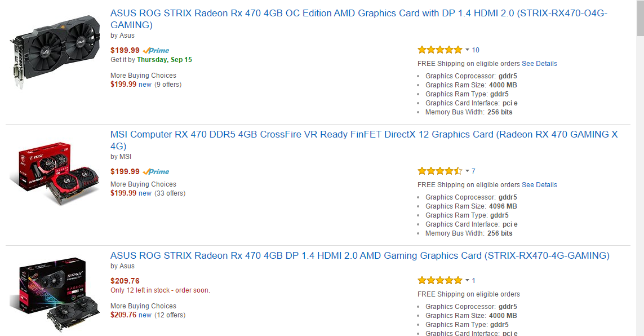This screenshot has width=644, height=336.
Task: Click the star rating of the ASUS OC Edition
Action: pos(440,50)
